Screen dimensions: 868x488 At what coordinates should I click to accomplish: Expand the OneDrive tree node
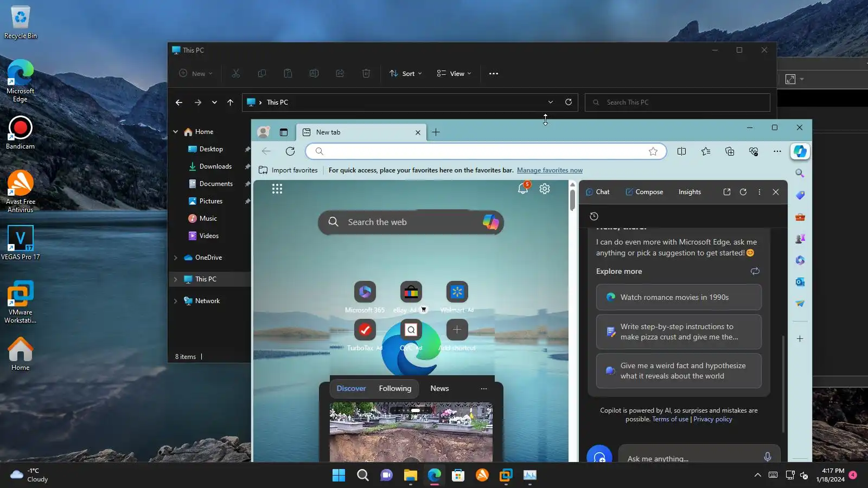[176, 258]
